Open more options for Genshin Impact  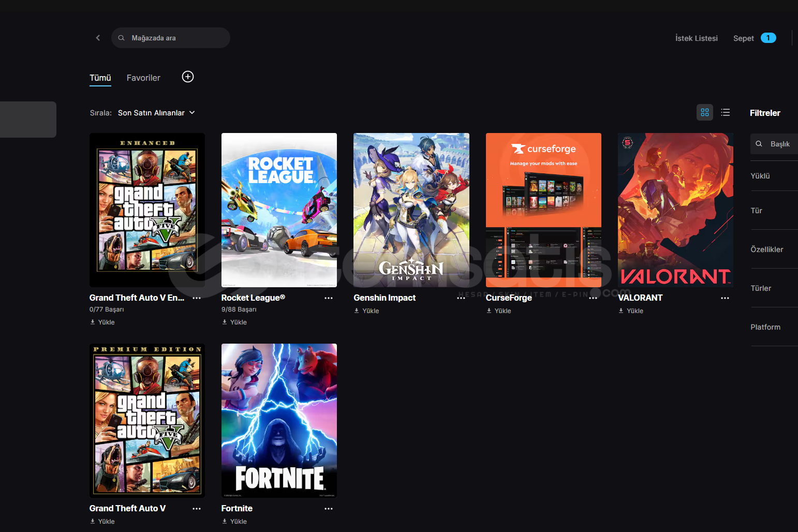[461, 298]
